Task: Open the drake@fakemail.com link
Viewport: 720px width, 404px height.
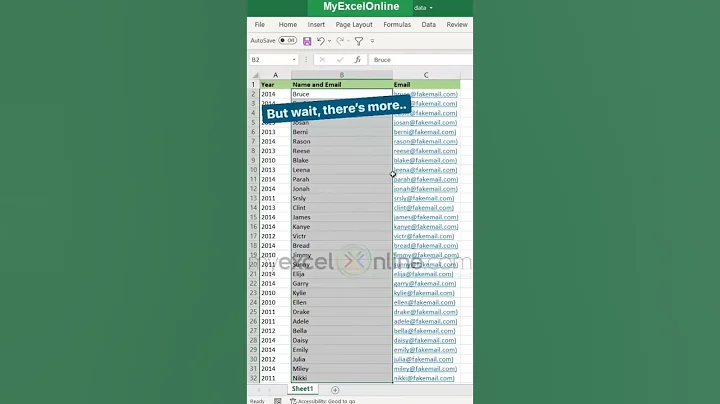Action: click(425, 312)
